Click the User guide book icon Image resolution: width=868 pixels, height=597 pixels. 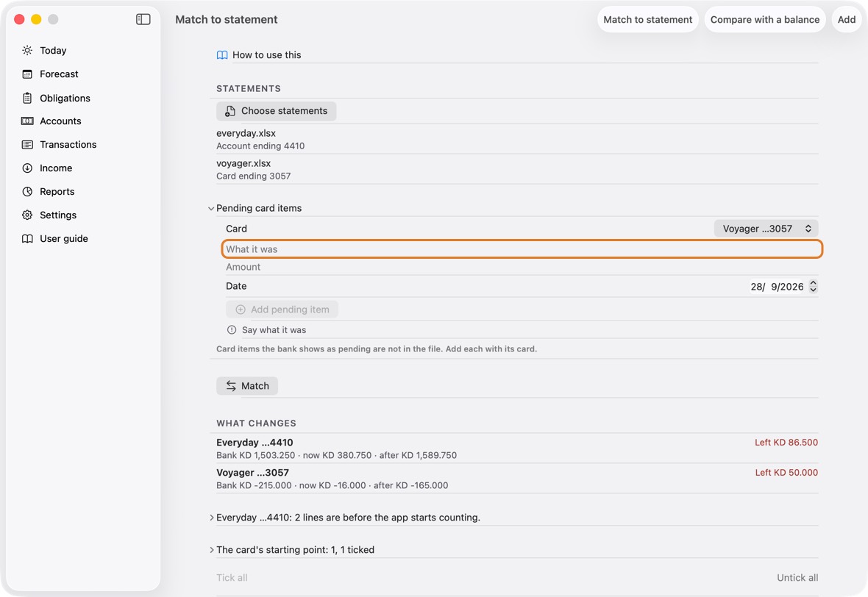pyautogui.click(x=27, y=238)
